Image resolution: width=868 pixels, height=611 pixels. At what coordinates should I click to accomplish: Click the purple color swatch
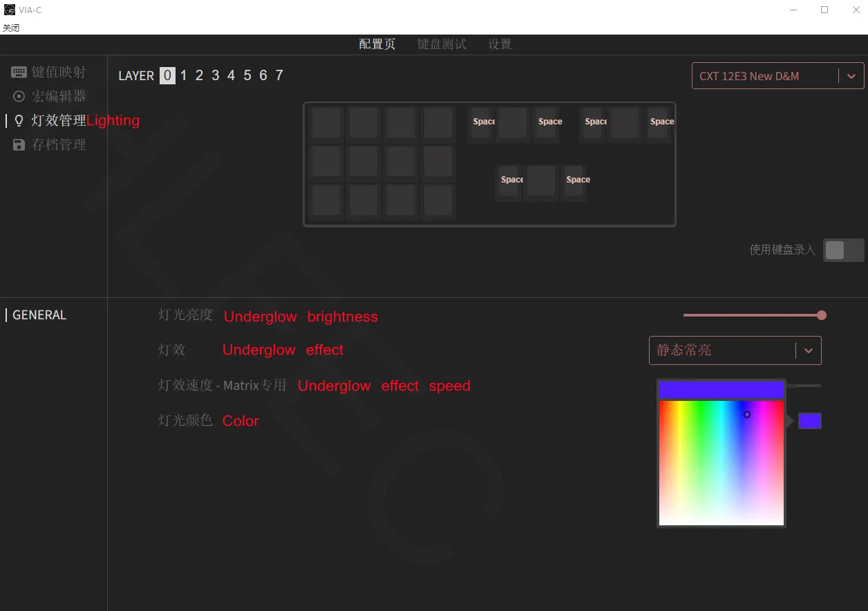809,421
